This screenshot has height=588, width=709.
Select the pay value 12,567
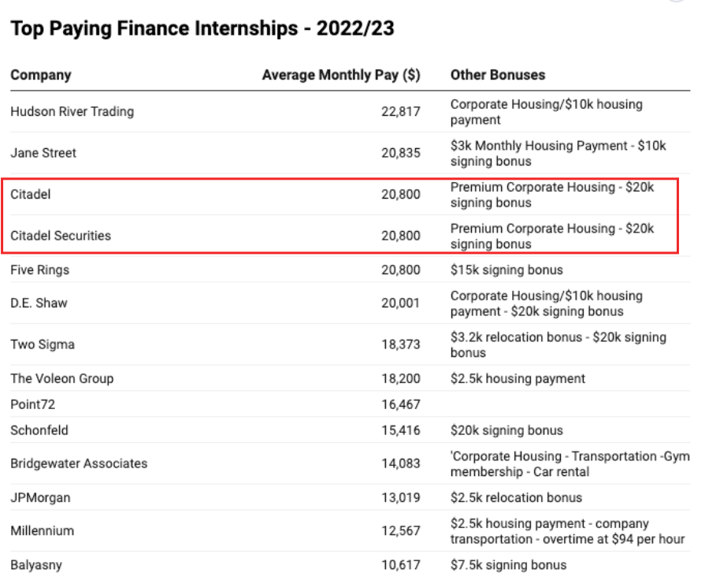coord(401,530)
